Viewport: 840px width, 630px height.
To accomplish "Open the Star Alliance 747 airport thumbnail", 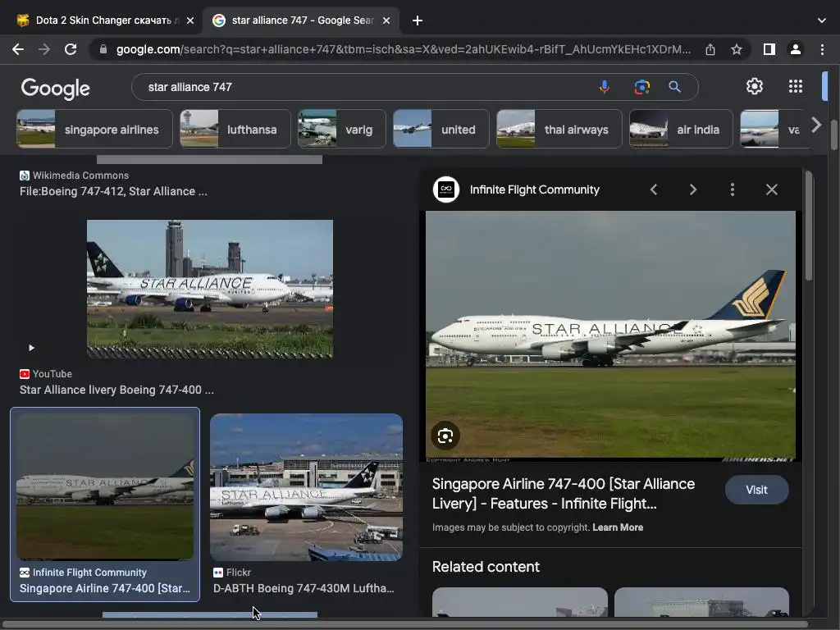I will (209, 289).
